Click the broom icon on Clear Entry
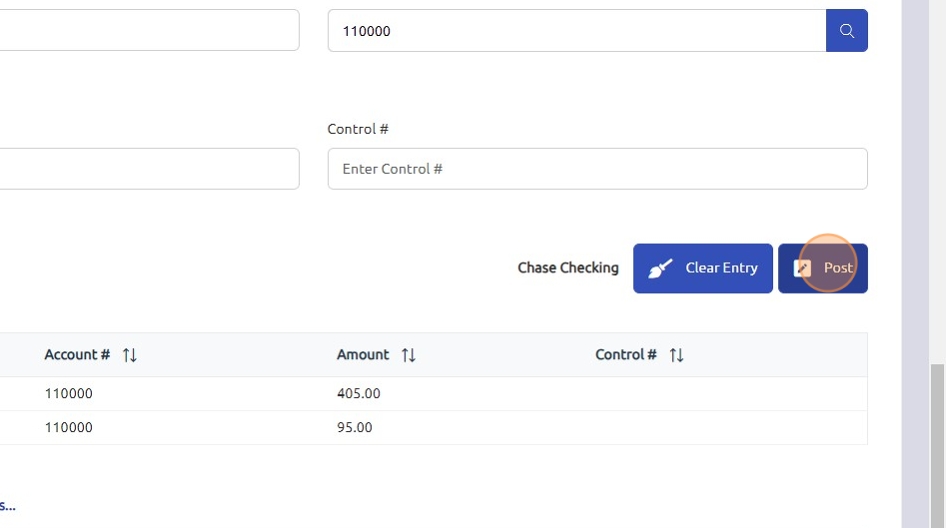946x528 pixels. click(660, 268)
